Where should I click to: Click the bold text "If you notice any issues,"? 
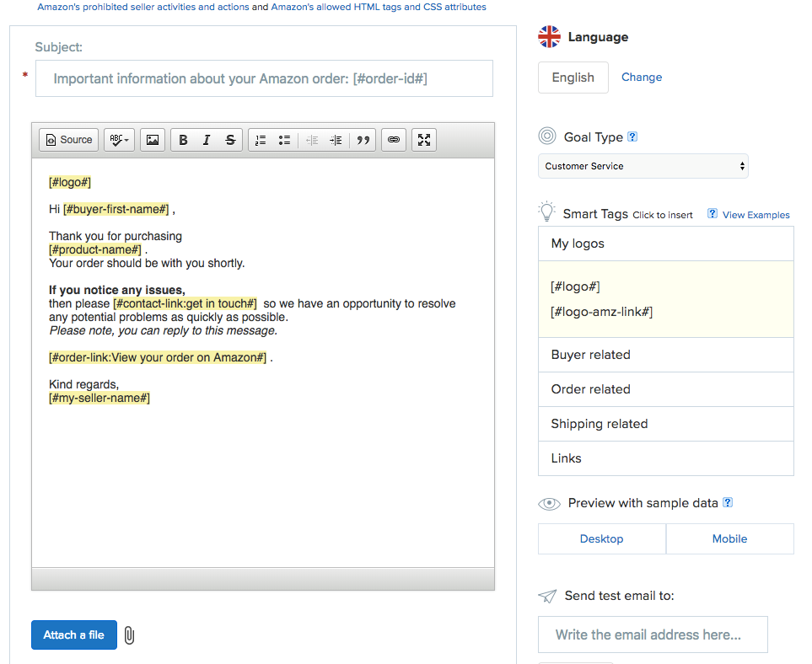pyautogui.click(x=117, y=290)
